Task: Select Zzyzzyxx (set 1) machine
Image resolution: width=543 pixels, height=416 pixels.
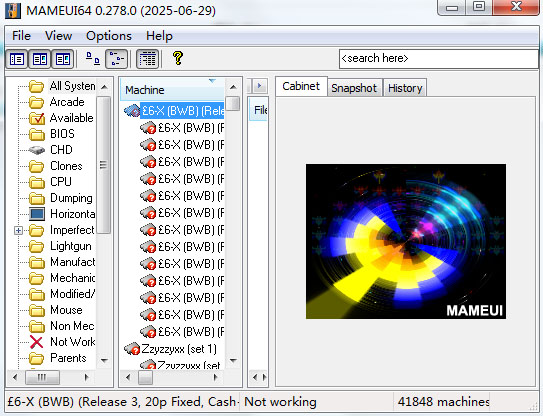Action: pos(179,349)
